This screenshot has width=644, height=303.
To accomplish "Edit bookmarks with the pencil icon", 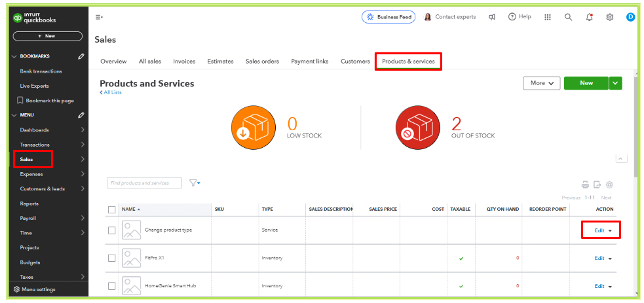I will (81, 56).
